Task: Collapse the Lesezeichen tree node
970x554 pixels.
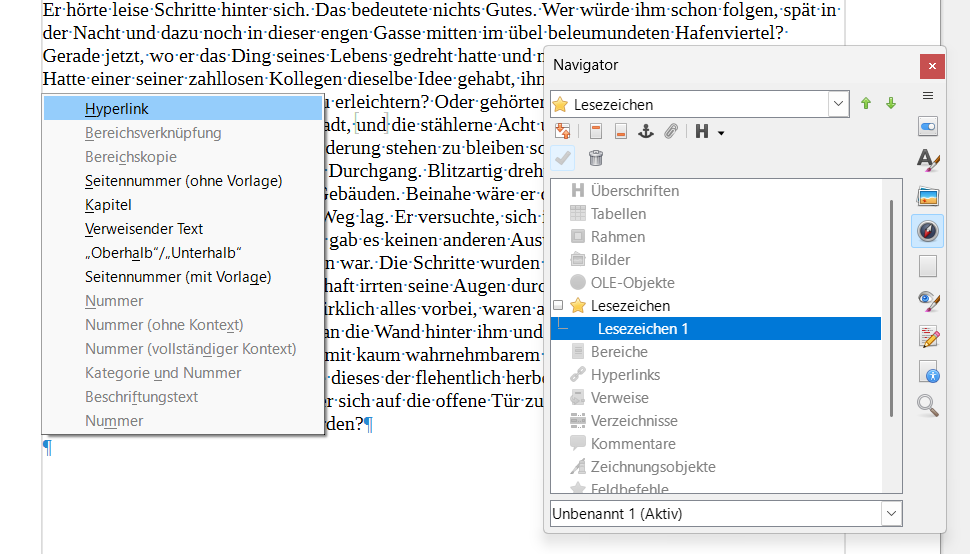Action: (558, 306)
